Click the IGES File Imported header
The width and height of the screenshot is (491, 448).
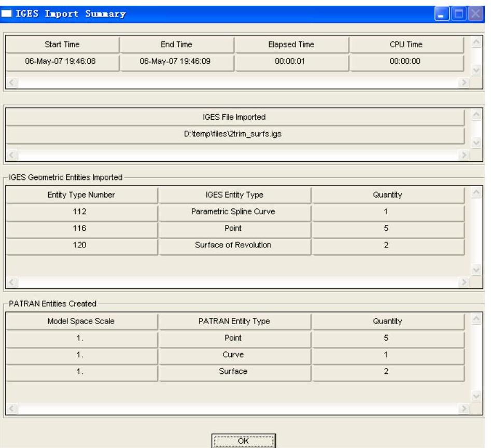click(x=234, y=117)
